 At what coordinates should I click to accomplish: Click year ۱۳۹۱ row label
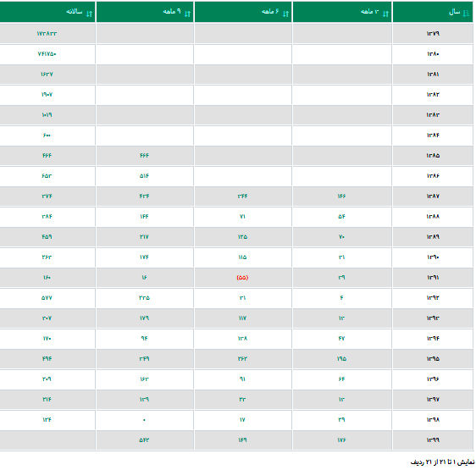click(433, 278)
